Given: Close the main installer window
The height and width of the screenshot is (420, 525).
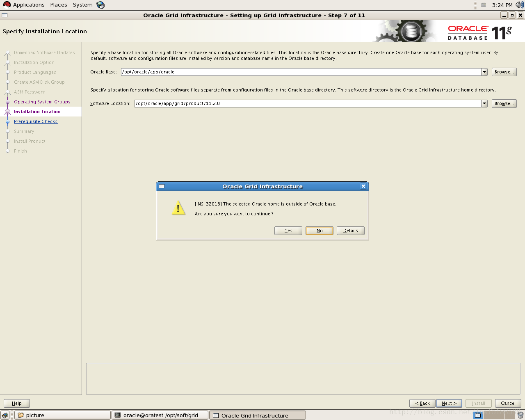Looking at the screenshot, I should (x=520, y=15).
